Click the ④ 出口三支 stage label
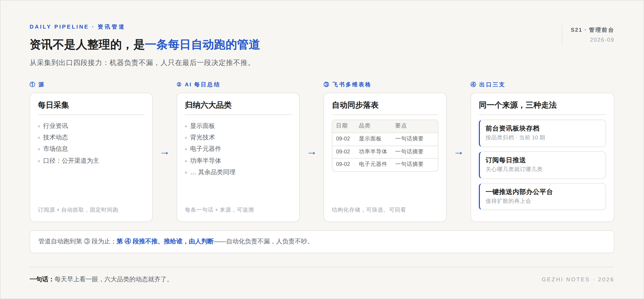This screenshot has width=644, height=299. 487,84
